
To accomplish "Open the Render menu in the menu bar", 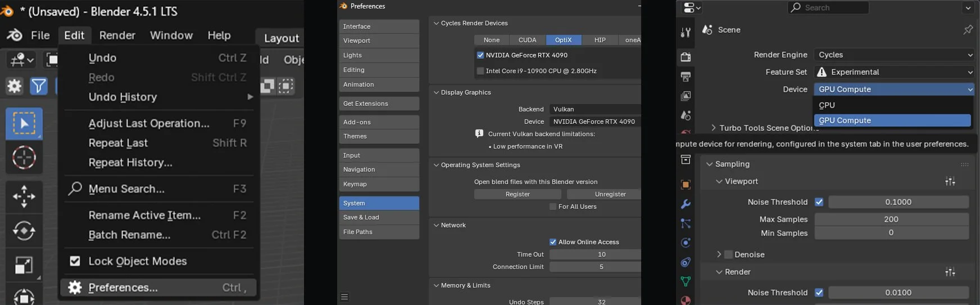I will click(x=117, y=35).
